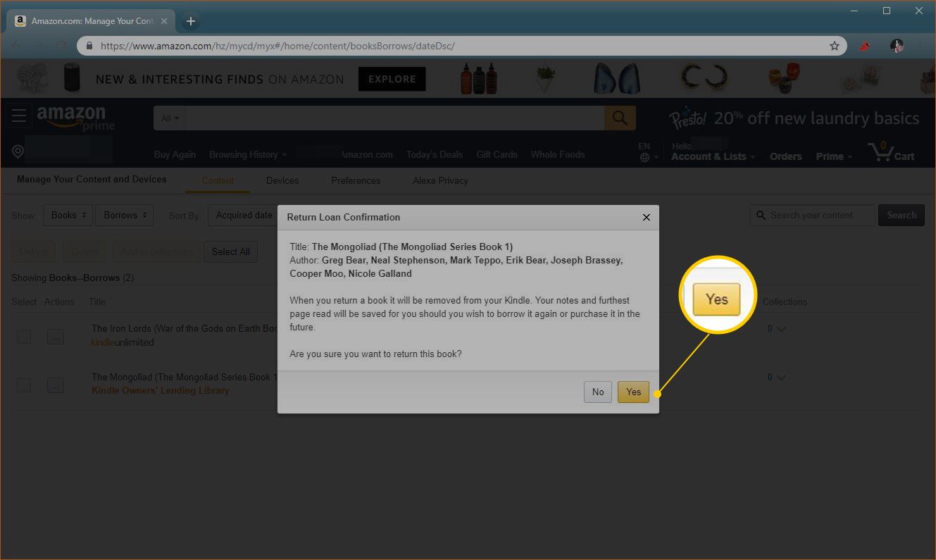
Task: Close the Return Loan Confirmation dialog
Action: click(647, 218)
